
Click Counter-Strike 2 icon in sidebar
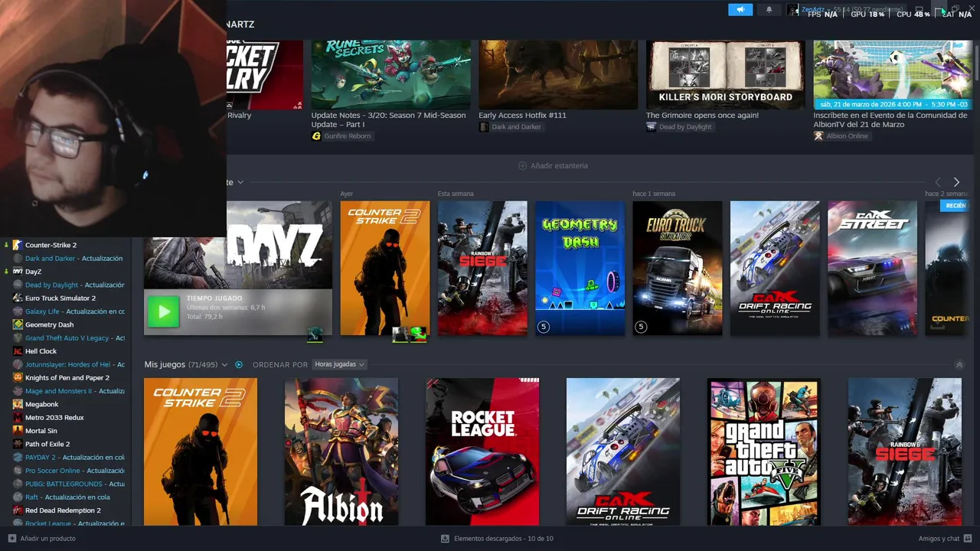pos(18,245)
